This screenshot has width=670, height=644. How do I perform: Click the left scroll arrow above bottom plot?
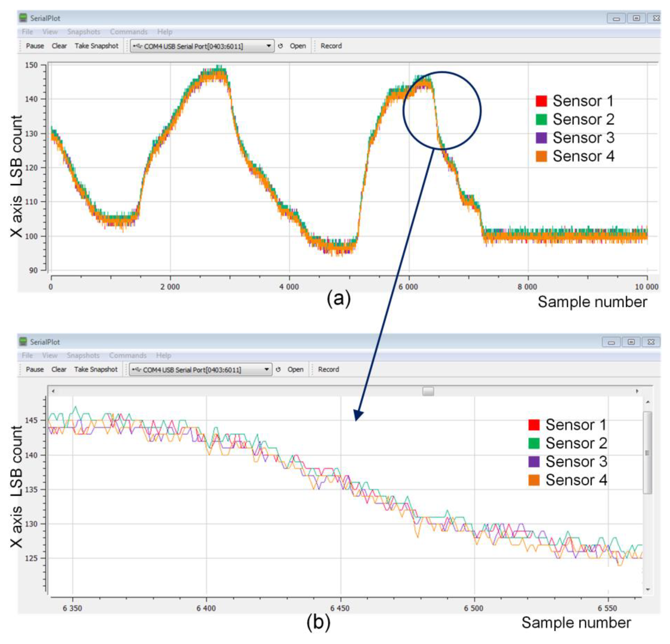click(x=53, y=391)
